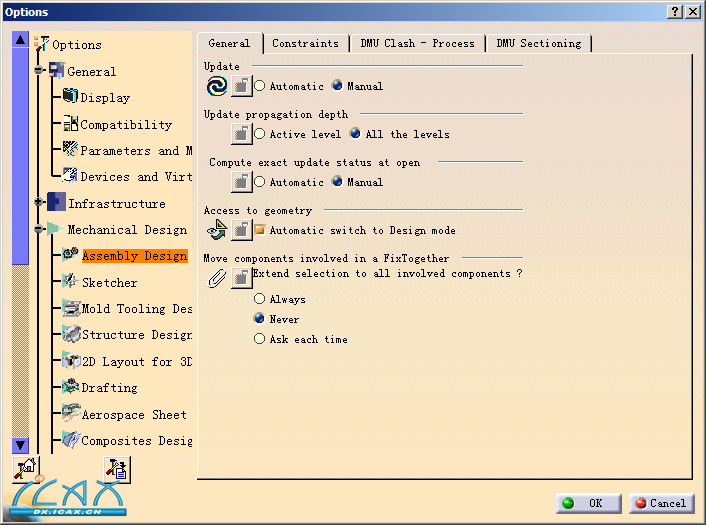Viewport: 706px width, 525px height.
Task: Click the Mold Tooling Design icon
Action: click(71, 308)
